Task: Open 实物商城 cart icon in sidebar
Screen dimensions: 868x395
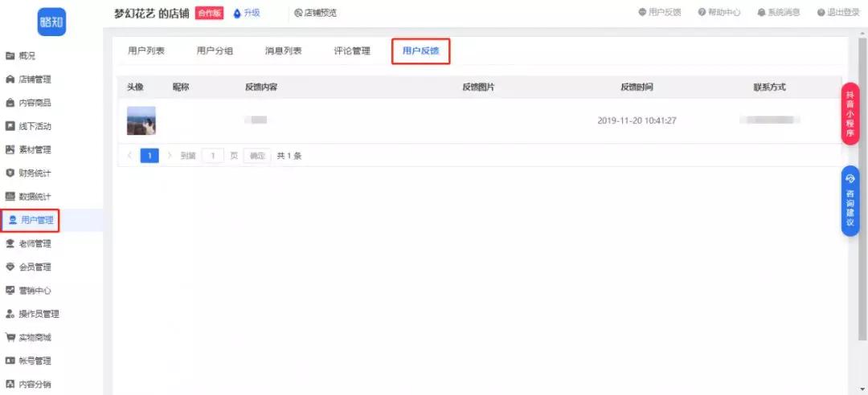Action: 10,337
